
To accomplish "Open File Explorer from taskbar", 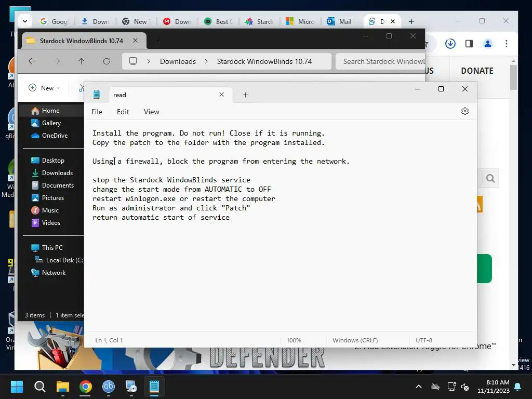I will 63,387.
